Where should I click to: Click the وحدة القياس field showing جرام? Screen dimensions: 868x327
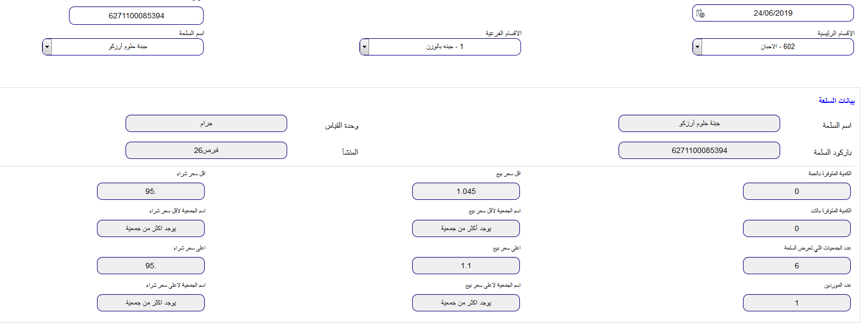point(206,123)
